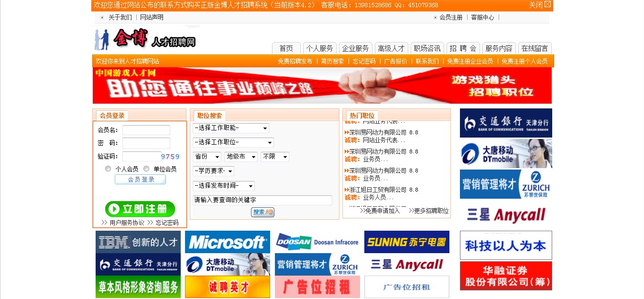Click bottom-grid ZURICH 营销管理将才 ad
This screenshot has height=299, width=644.
317,265
